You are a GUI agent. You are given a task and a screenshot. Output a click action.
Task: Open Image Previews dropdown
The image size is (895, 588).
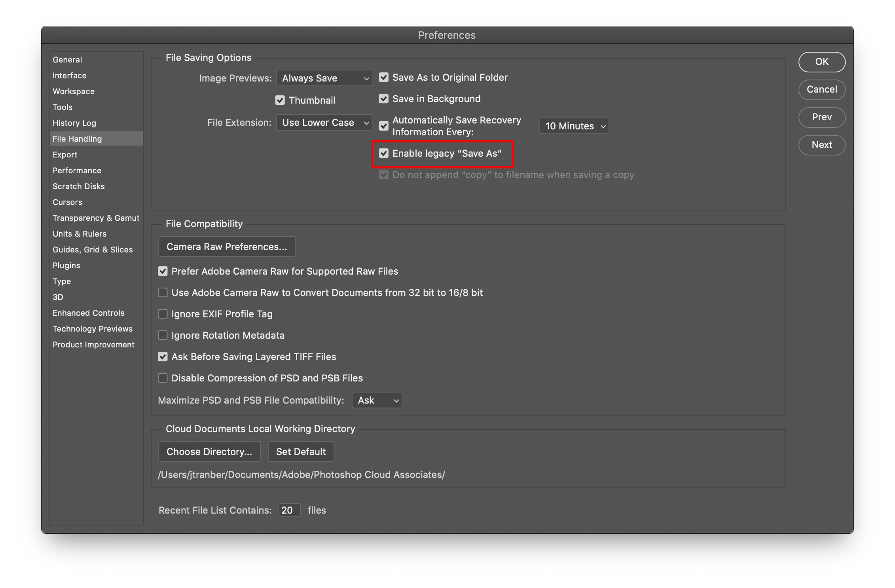click(324, 78)
